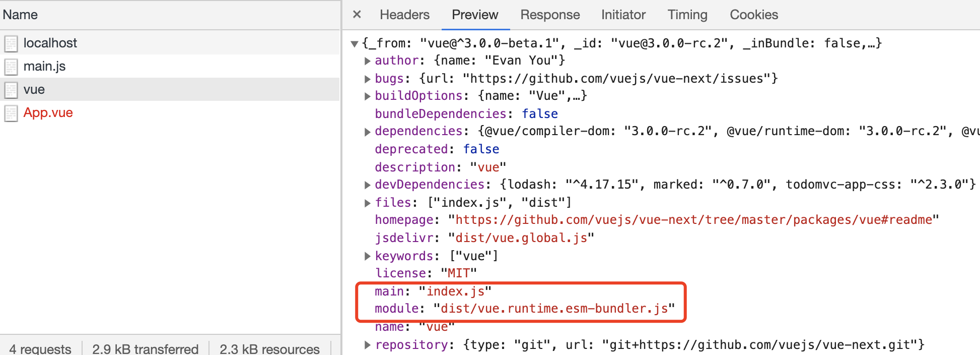Close the request details panel
The width and height of the screenshot is (980, 355).
coord(357,15)
